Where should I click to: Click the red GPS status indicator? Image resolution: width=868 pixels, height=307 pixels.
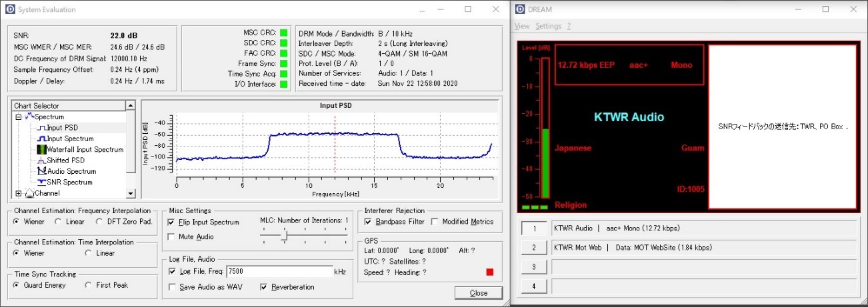coord(490,272)
